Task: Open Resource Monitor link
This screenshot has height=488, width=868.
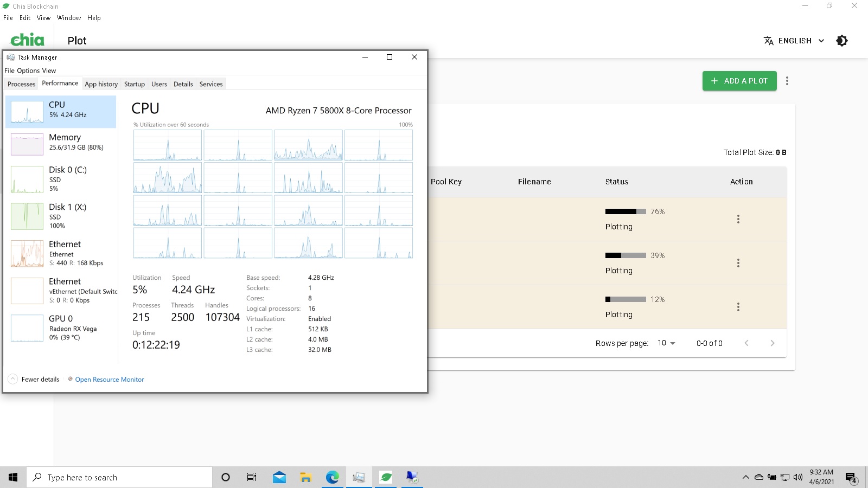Action: [x=109, y=380]
